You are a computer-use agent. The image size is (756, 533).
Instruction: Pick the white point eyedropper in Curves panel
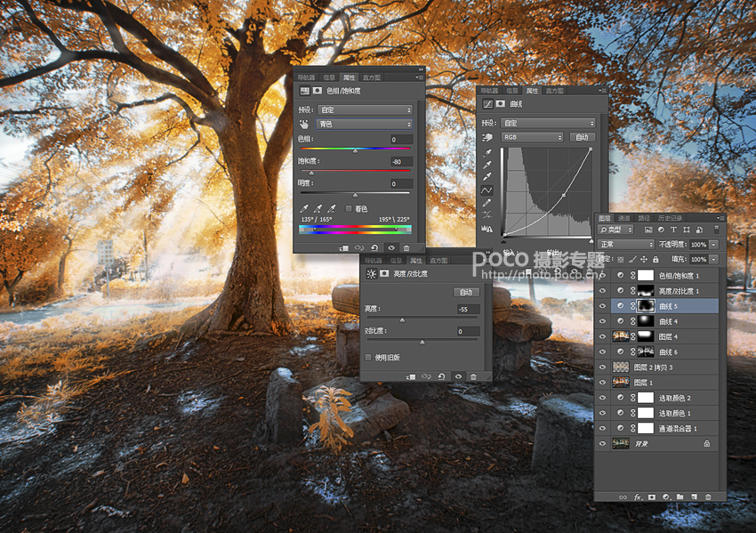click(x=487, y=177)
